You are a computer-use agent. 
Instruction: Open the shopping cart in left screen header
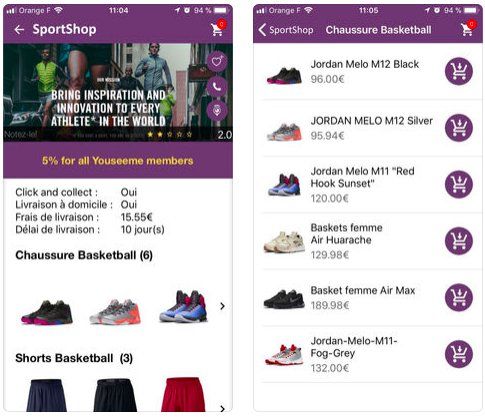218,29
